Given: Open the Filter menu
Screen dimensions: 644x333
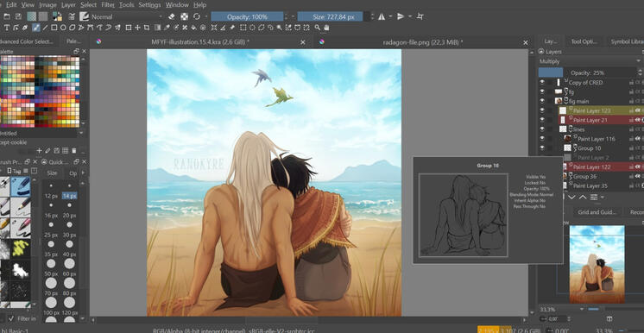Looking at the screenshot, I should point(108,5).
